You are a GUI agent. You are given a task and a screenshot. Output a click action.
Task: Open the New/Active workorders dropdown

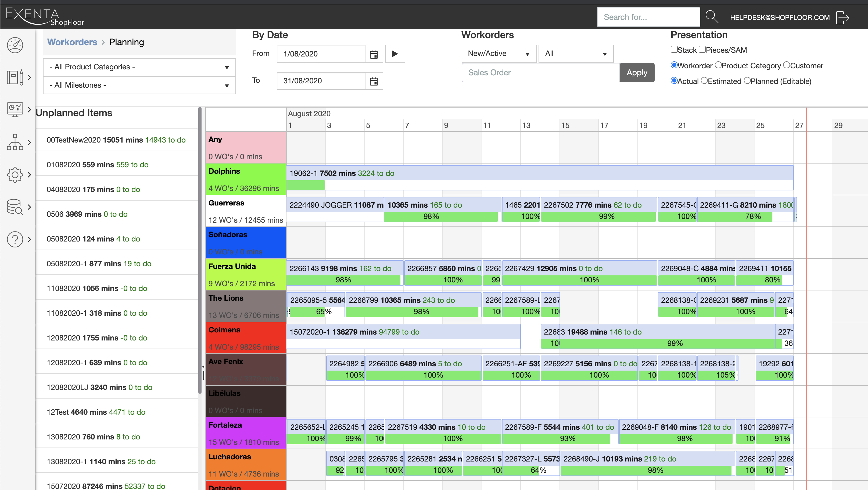click(x=498, y=54)
